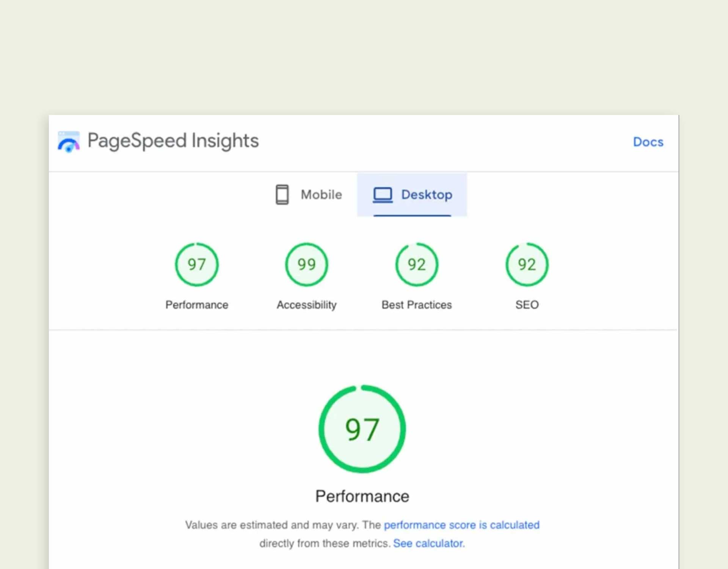This screenshot has height=569, width=728.
Task: Click the PageSpeed Insights title text
Action: [173, 141]
